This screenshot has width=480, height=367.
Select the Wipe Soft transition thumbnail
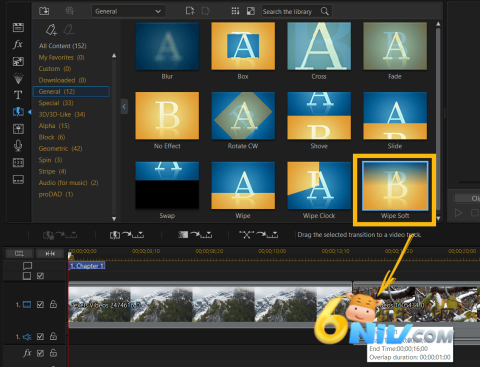[395, 186]
